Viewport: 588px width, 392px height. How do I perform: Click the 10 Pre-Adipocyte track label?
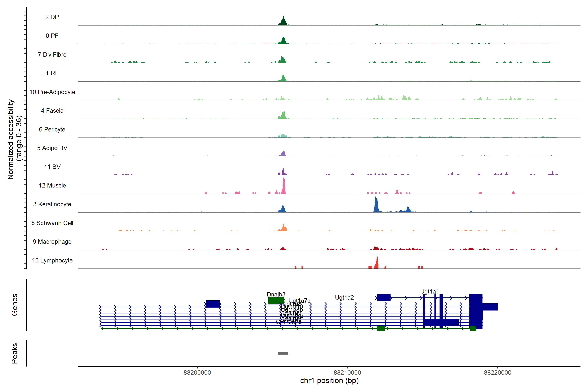click(x=52, y=92)
